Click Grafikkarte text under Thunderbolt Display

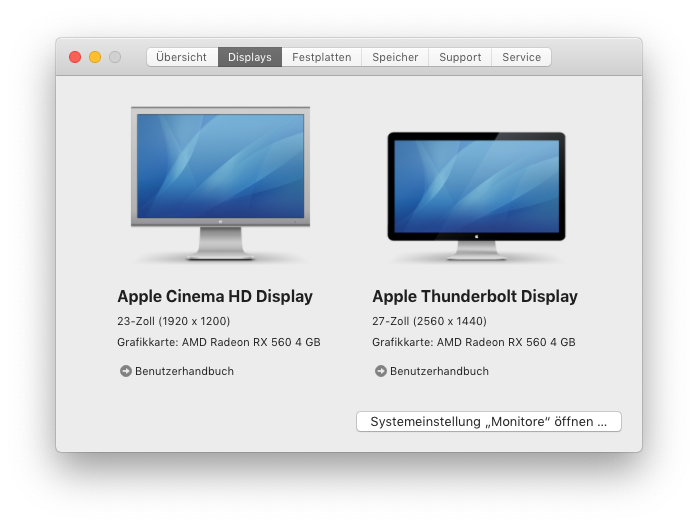474,342
